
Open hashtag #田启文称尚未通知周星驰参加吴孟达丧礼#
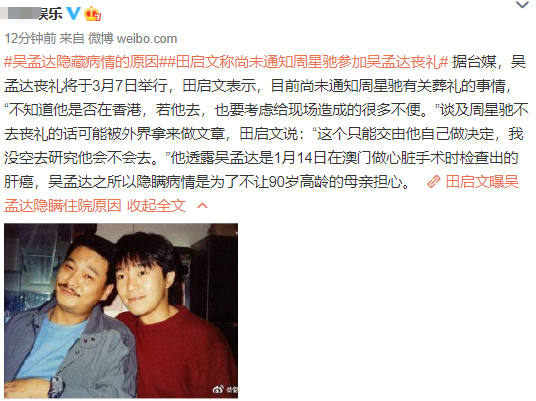click(x=307, y=62)
